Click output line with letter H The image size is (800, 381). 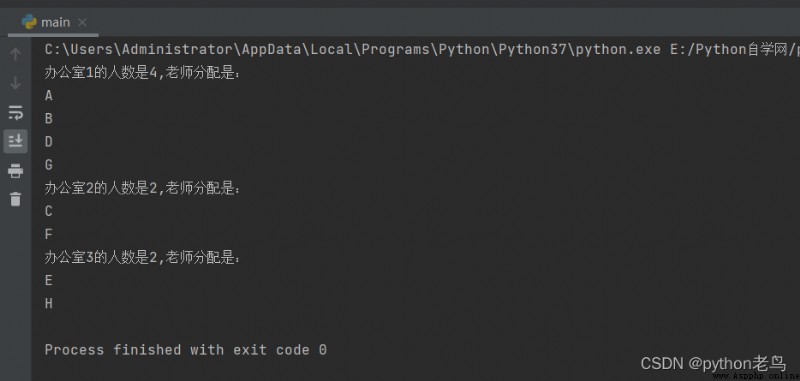[x=49, y=304]
